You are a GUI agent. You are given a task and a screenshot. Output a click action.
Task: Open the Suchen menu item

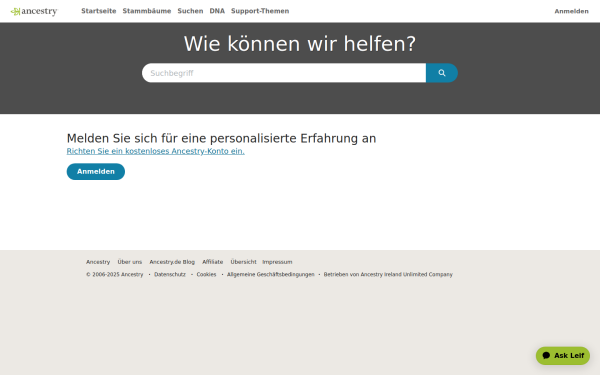(190, 11)
